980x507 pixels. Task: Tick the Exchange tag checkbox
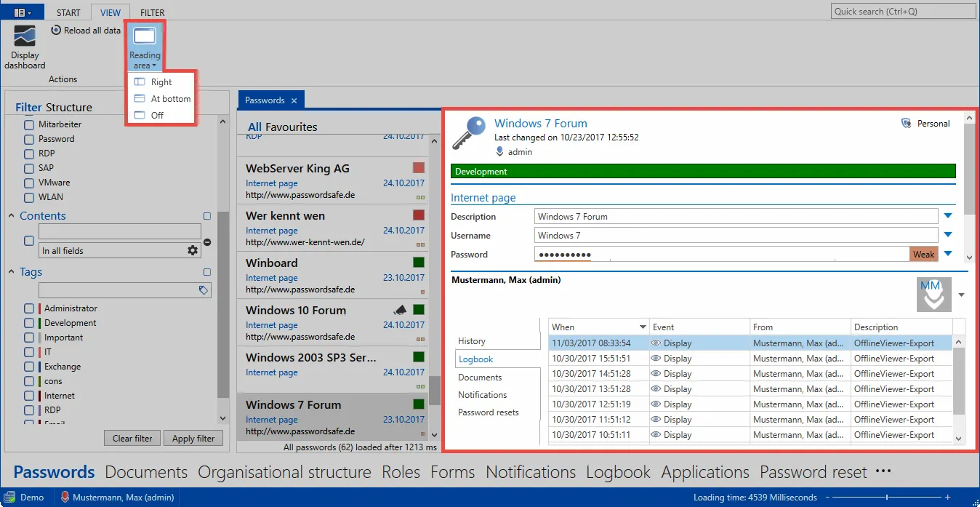[x=29, y=367]
